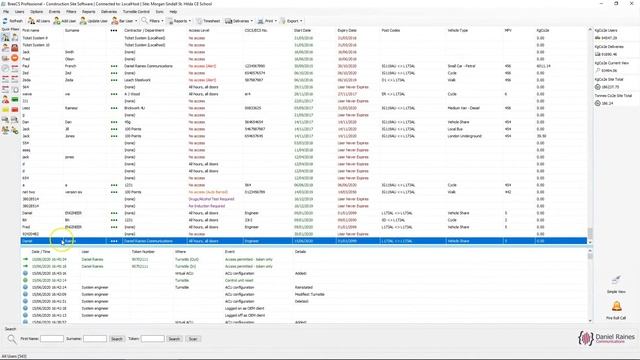Sort by Contractor / Department column header
This screenshot has width=640, height=360.
pos(144,31)
